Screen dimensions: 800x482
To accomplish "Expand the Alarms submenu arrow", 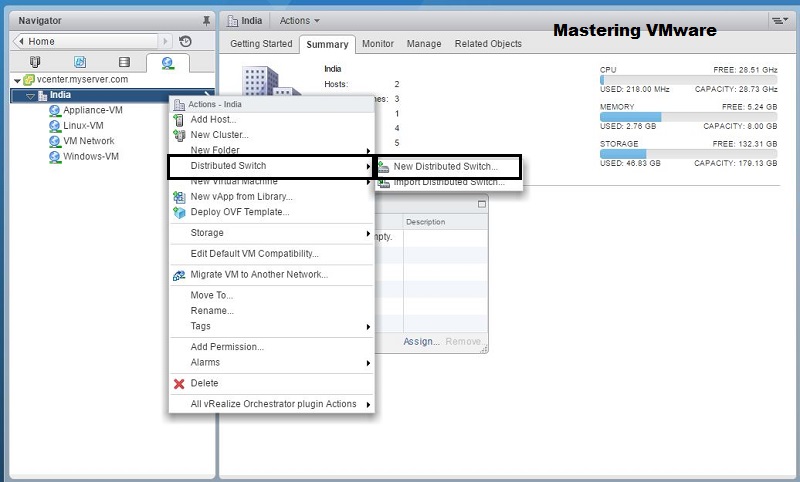I will point(368,363).
